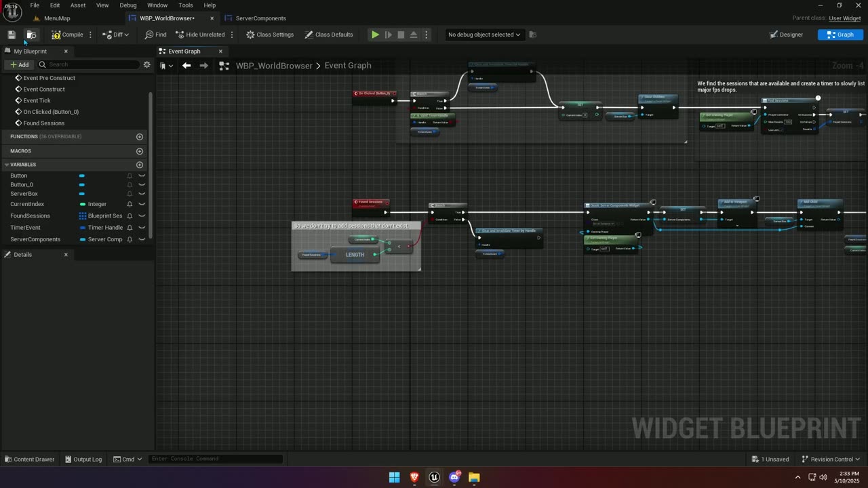Navigate back in graph history
Screen dimensions: 868x488
click(186, 66)
